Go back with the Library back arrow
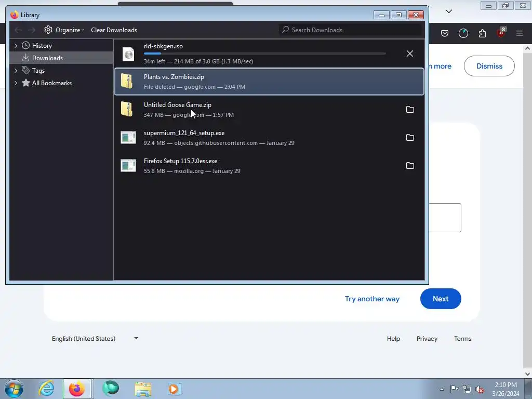The image size is (532, 399). [18, 30]
